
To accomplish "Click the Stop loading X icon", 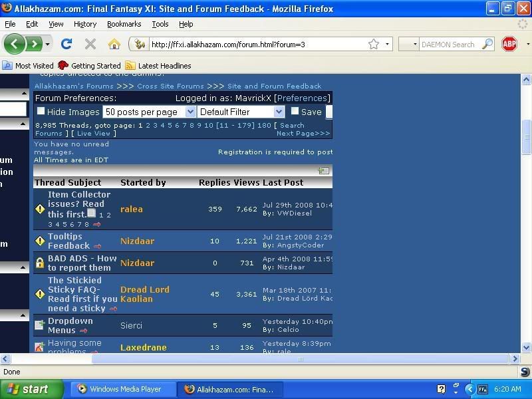I will [x=90, y=44].
